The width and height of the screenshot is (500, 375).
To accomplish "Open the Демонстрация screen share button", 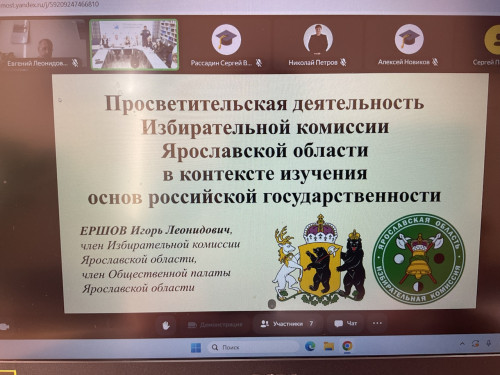I will pos(215,324).
